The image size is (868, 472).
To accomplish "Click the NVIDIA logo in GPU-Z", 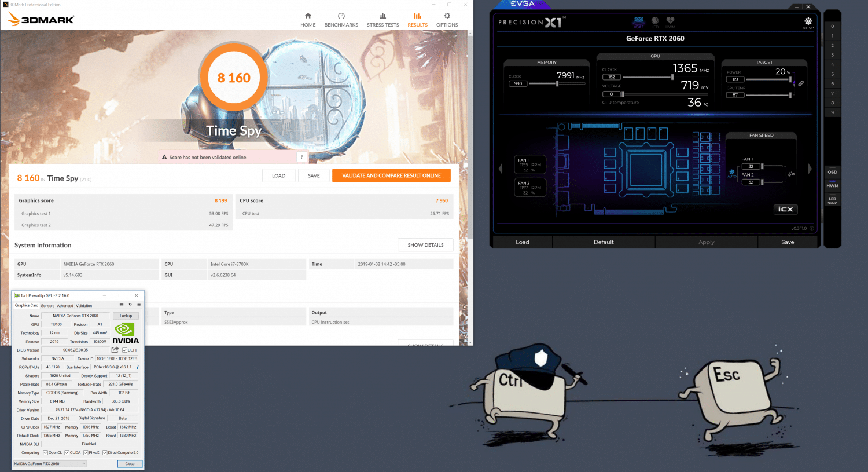I will click(126, 333).
